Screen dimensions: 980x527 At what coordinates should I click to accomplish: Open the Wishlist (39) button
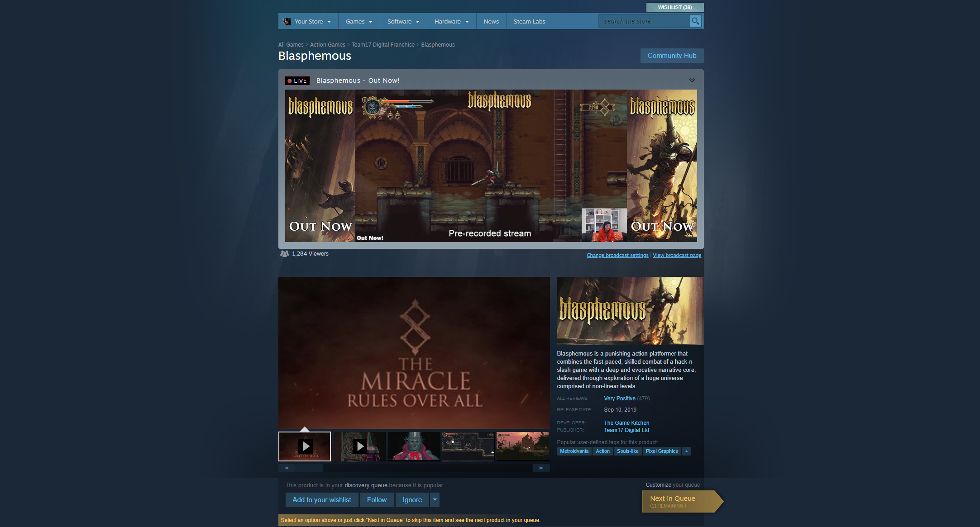(x=675, y=7)
